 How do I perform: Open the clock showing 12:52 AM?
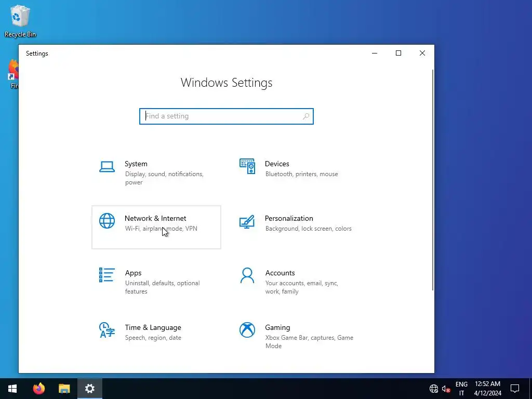(x=487, y=389)
